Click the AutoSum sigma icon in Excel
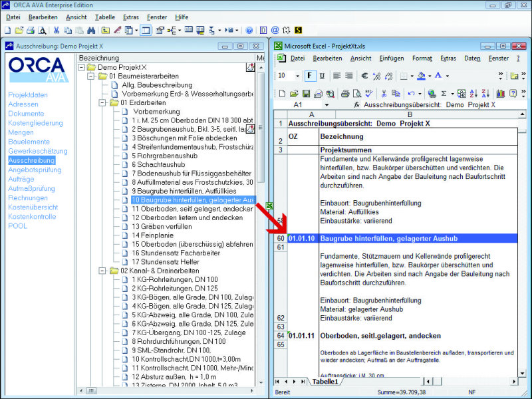 pyautogui.click(x=444, y=94)
